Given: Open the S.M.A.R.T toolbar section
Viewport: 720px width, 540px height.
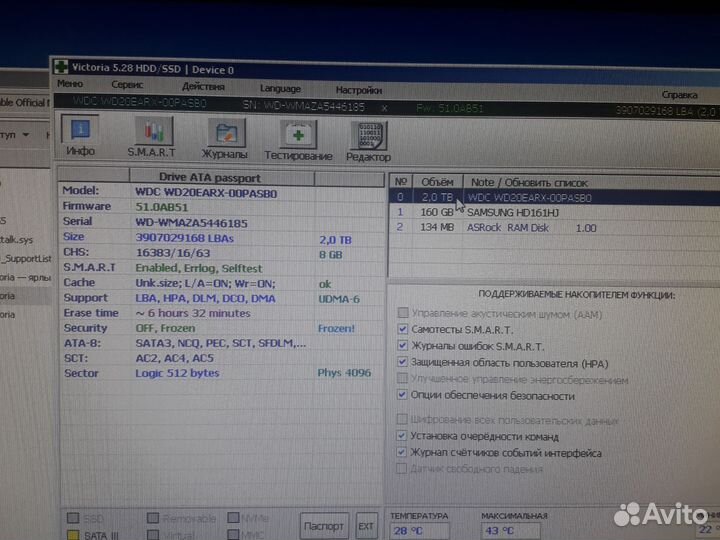Looking at the screenshot, I should pos(152,138).
